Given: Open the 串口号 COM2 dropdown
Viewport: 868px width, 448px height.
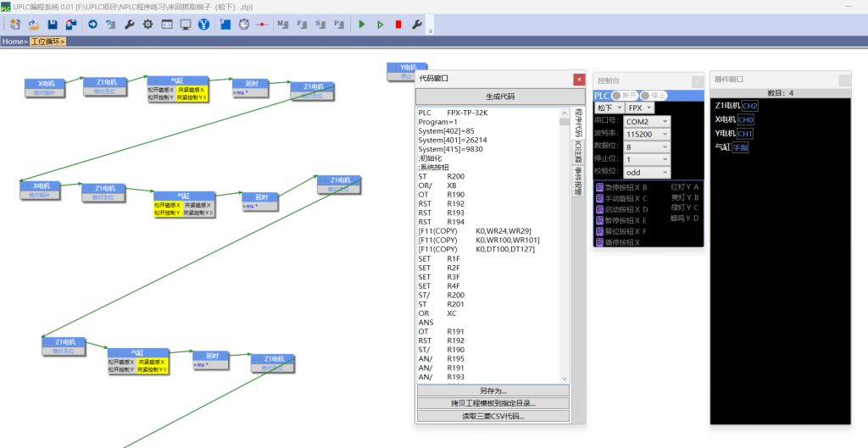Looking at the screenshot, I should 646,121.
